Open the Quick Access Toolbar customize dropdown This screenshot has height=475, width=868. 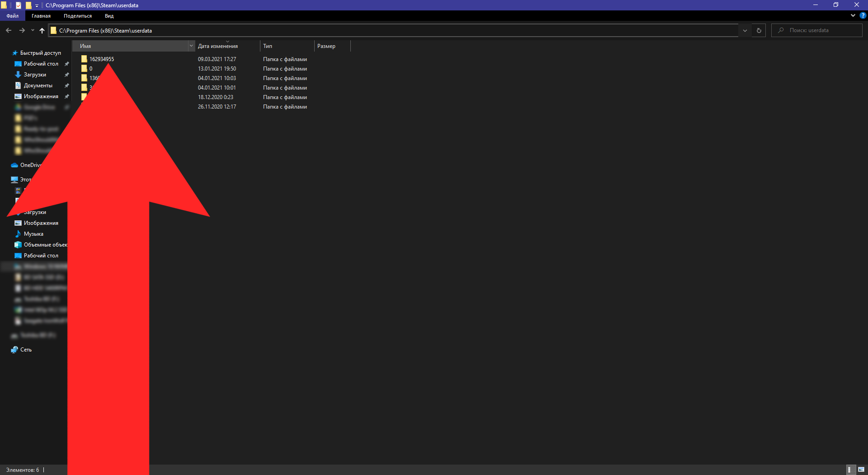click(x=37, y=5)
